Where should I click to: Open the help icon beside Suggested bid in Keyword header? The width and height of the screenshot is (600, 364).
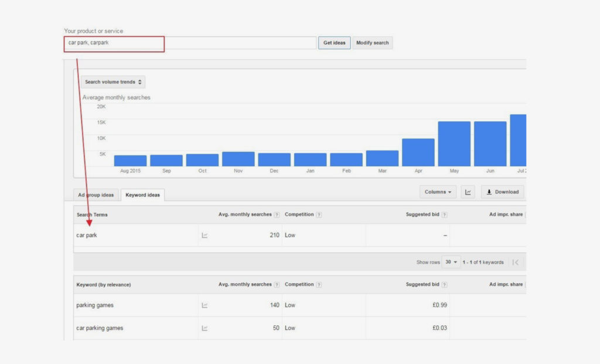444,285
